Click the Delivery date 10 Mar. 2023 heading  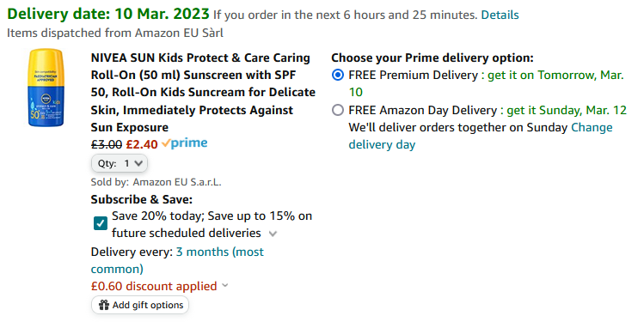(x=108, y=14)
